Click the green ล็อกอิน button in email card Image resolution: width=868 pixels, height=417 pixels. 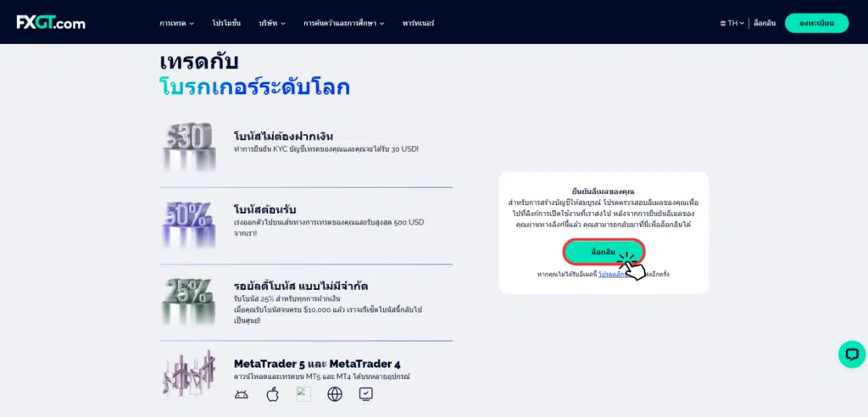click(x=604, y=252)
